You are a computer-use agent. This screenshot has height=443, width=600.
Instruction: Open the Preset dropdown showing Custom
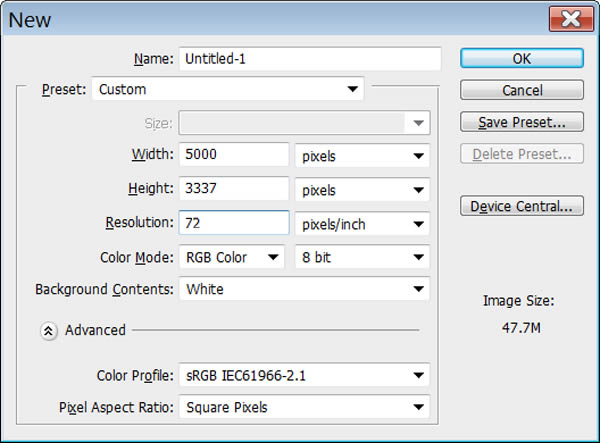pyautogui.click(x=227, y=89)
